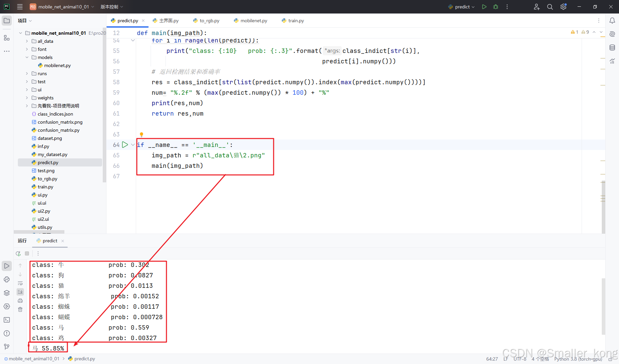Open the Structure tool window icon

coord(7,38)
